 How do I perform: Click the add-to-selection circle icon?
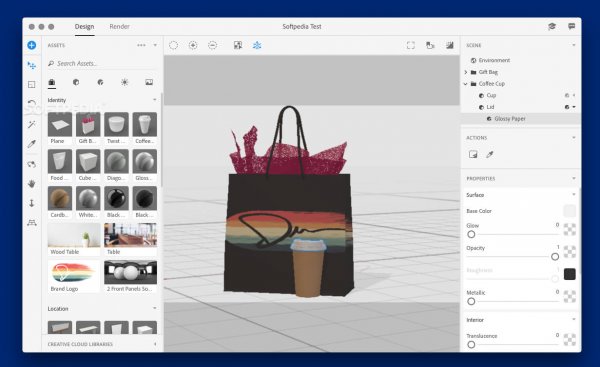pyautogui.click(x=193, y=45)
